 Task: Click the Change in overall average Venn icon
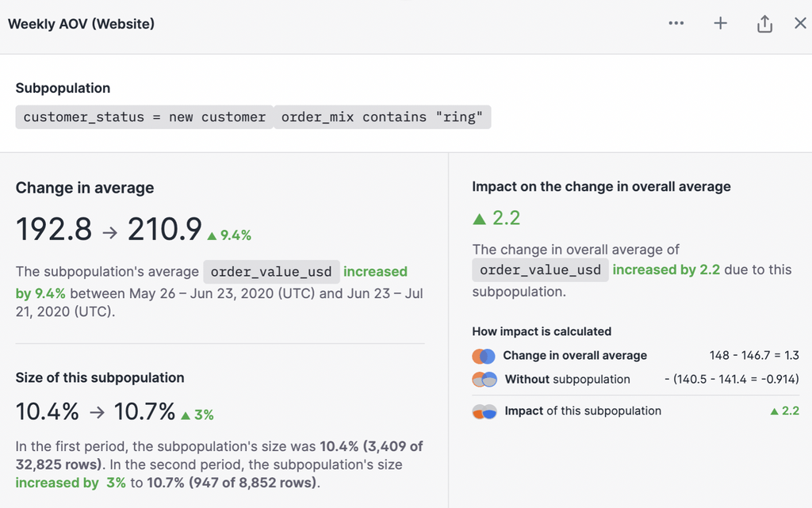click(x=484, y=356)
